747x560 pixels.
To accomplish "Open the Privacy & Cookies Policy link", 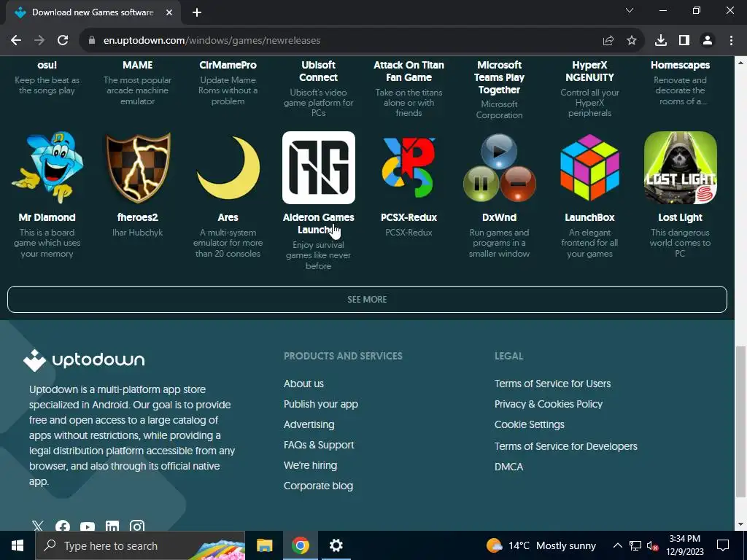I will coord(549,404).
